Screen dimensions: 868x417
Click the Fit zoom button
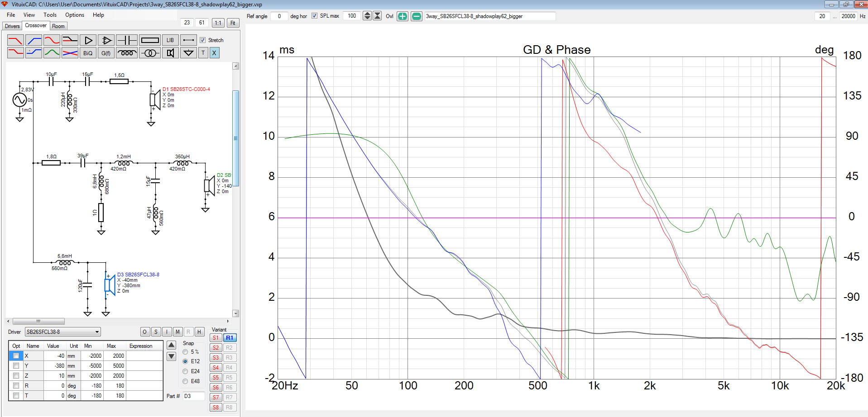[x=233, y=23]
